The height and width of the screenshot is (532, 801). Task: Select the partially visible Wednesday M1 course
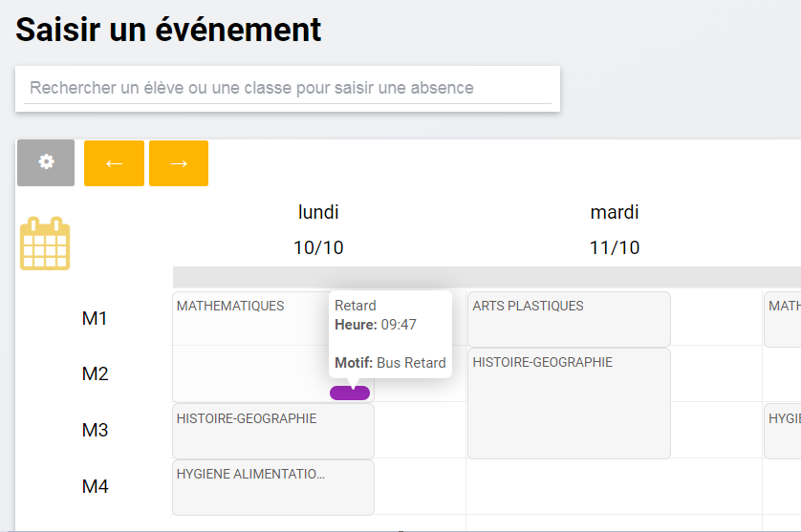click(784, 319)
